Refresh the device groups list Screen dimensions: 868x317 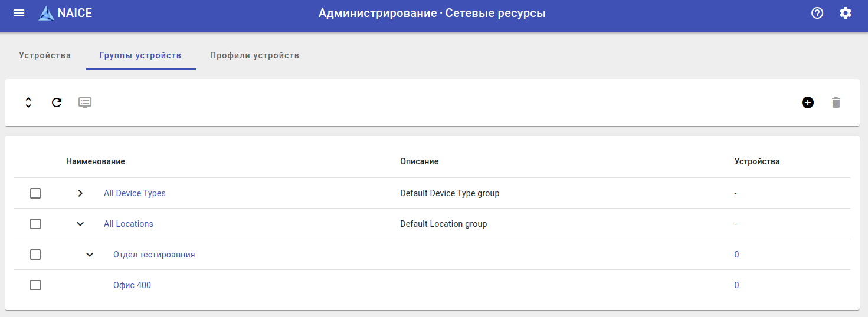pyautogui.click(x=57, y=103)
